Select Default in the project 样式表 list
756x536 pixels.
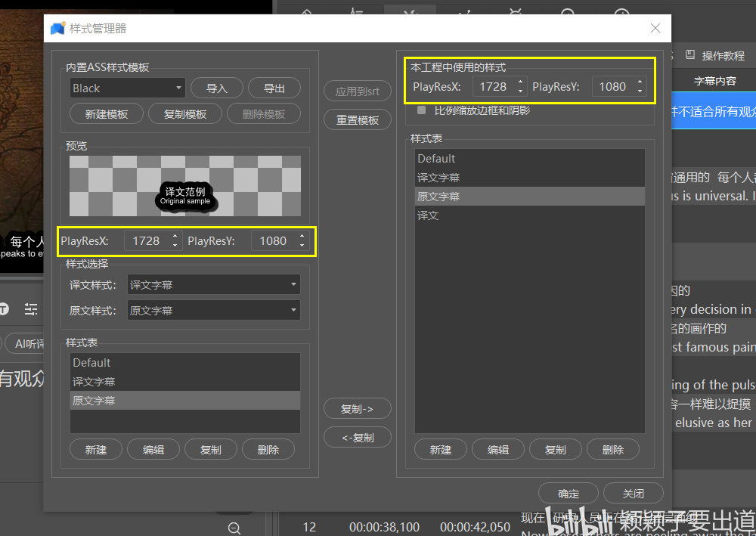(530, 159)
